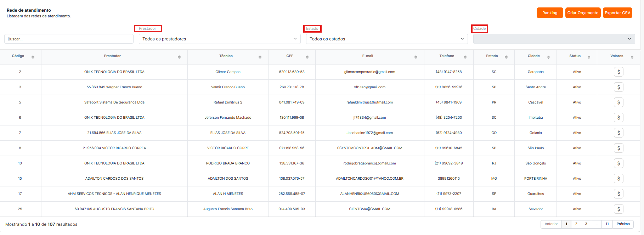Open the Cidade dropdown
The image size is (644, 235).
554,39
